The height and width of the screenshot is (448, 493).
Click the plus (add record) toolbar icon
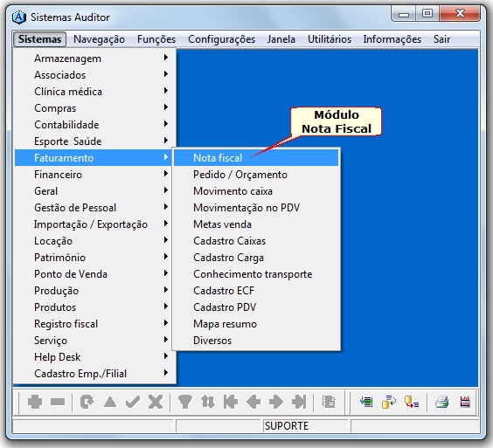[x=35, y=402]
